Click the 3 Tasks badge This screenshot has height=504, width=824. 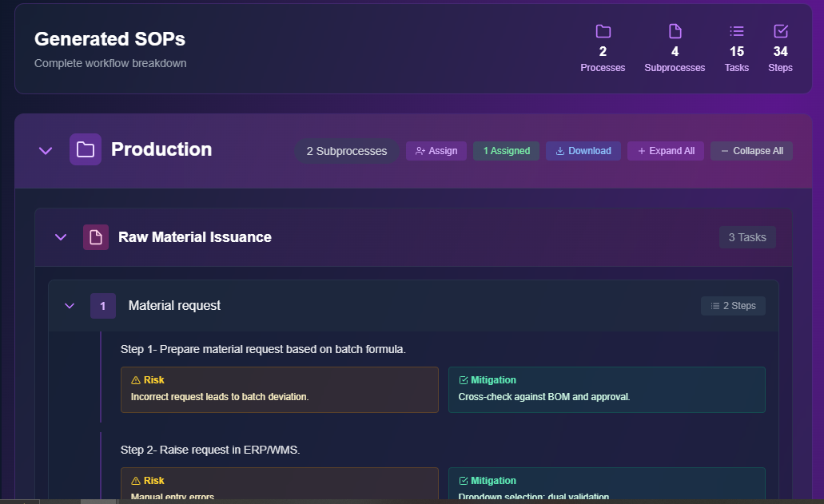(x=747, y=237)
